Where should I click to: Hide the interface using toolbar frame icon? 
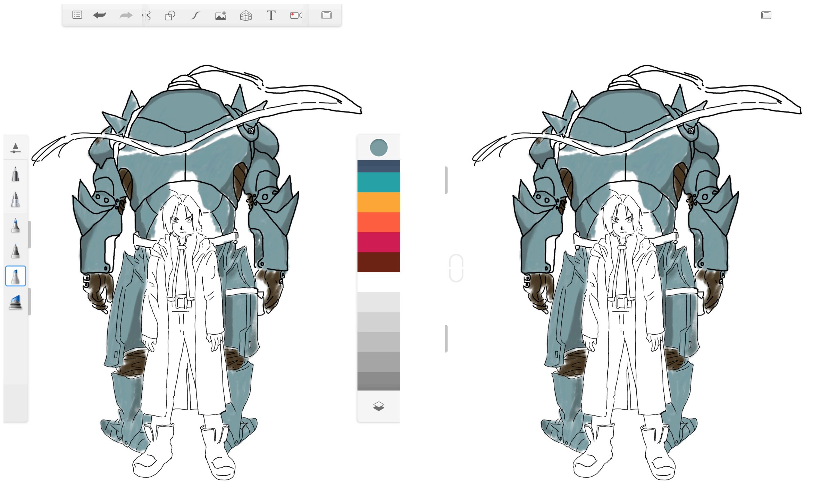[x=326, y=15]
